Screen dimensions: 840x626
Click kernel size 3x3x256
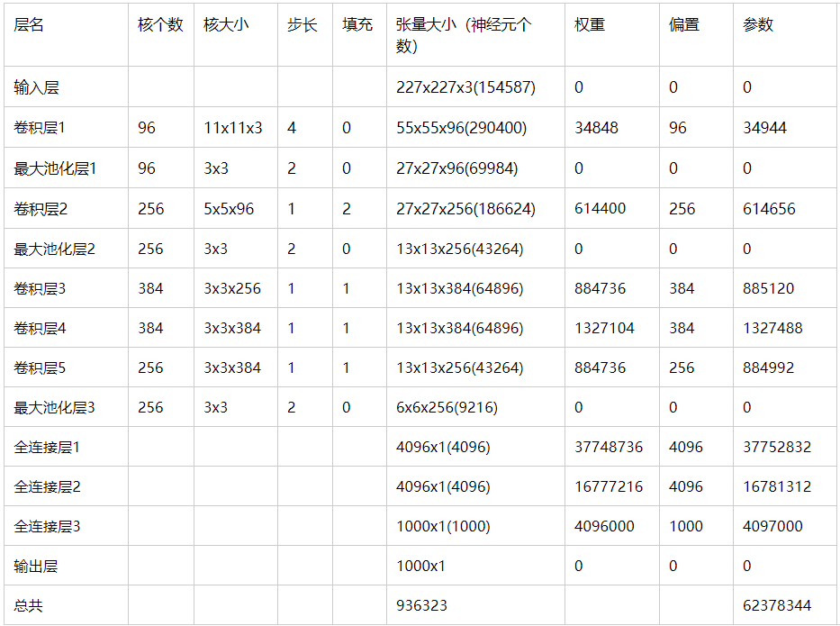tap(232, 288)
